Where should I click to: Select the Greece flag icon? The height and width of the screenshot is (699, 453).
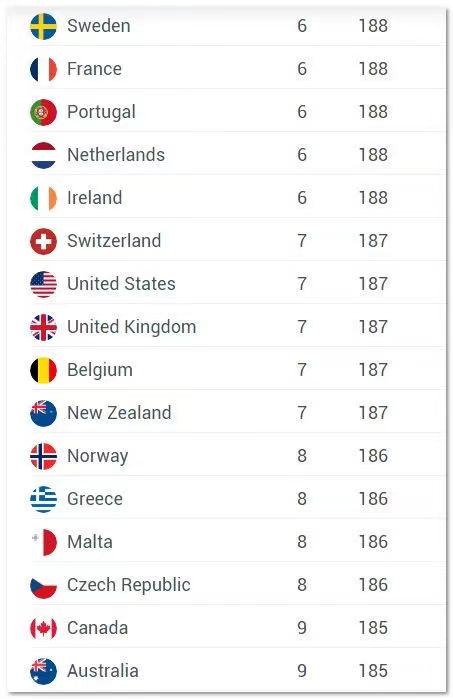pyautogui.click(x=43, y=499)
